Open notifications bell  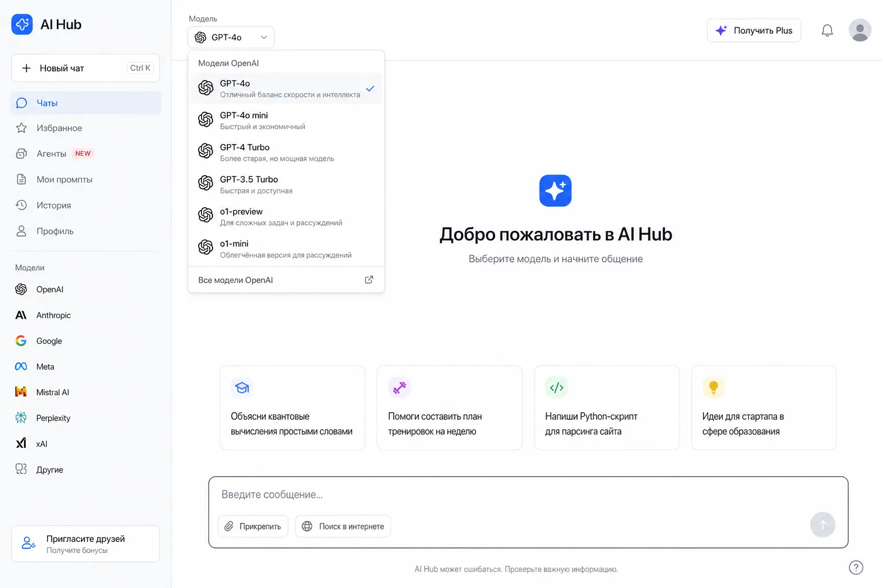[x=827, y=30]
